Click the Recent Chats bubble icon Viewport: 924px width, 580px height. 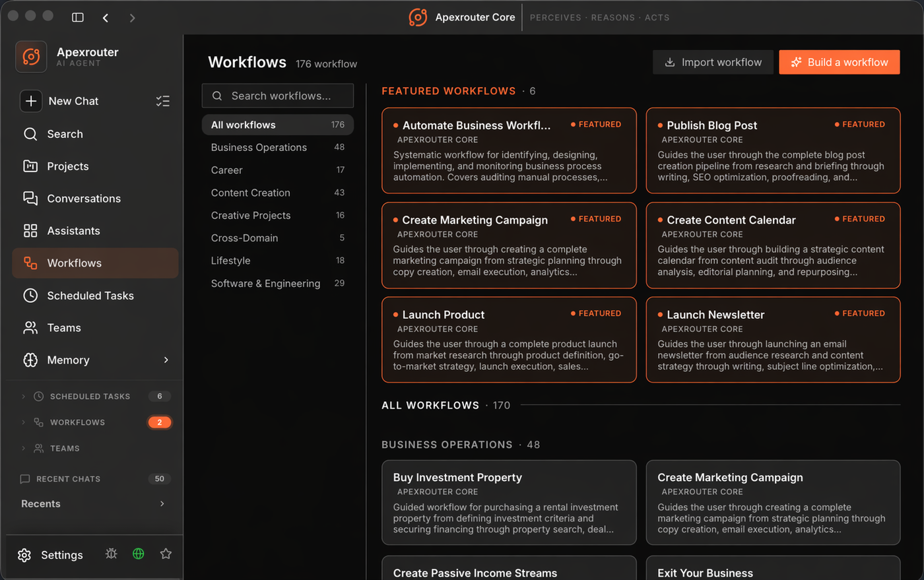25,479
